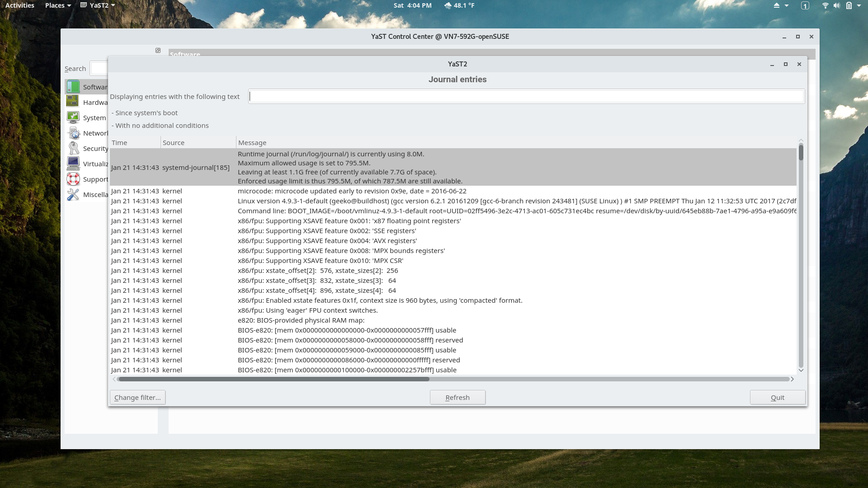Select 'MPX CSR' XSAVE entry
Screen dimensions: 868x488
tap(453, 260)
